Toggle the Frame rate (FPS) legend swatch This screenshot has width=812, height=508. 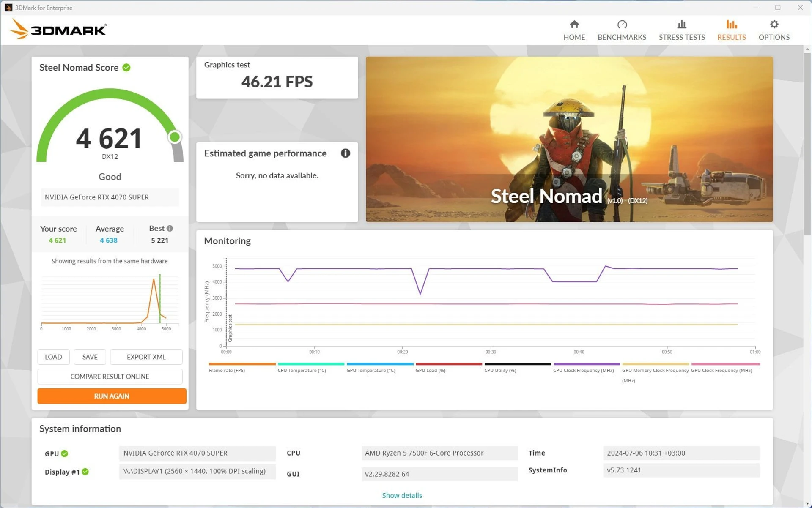pos(242,364)
